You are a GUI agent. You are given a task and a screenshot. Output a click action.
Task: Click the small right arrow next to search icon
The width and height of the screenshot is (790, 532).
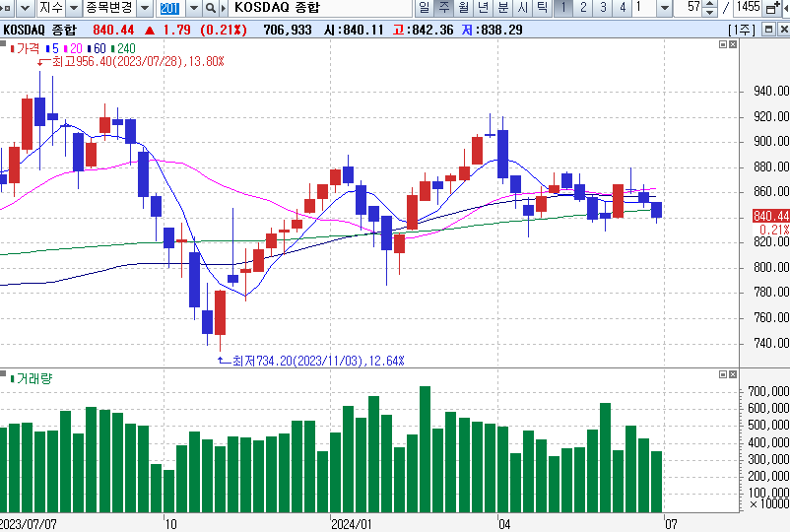[224, 8]
